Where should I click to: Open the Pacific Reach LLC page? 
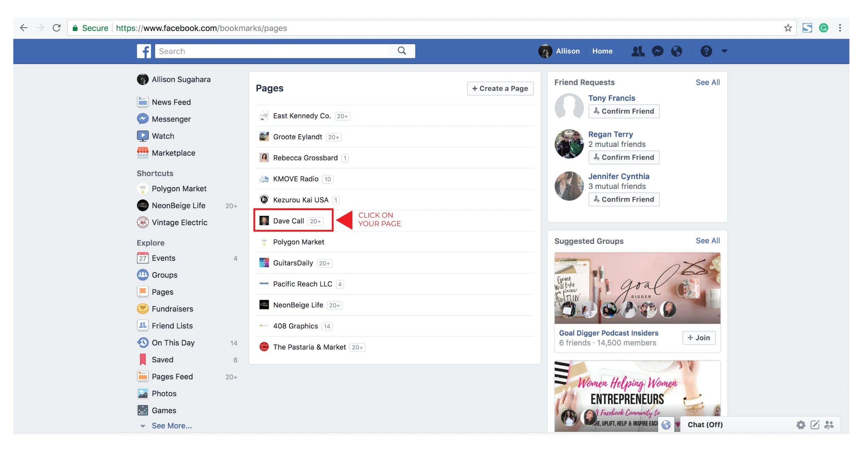302,284
